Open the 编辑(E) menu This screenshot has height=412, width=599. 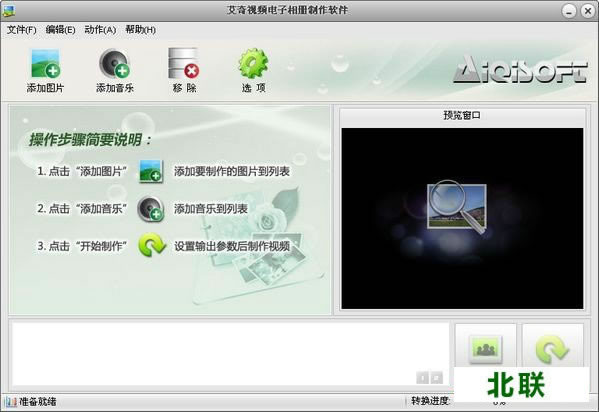(x=60, y=30)
